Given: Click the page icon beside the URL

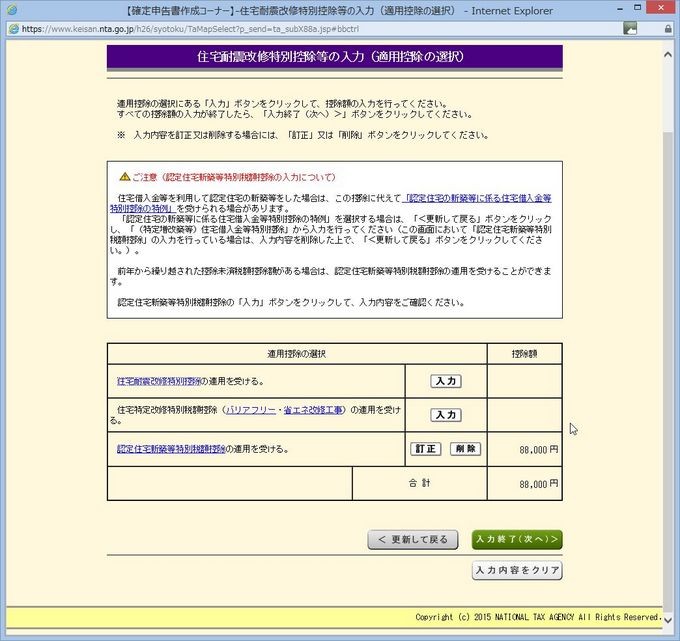Looking at the screenshot, I should tap(14, 29).
